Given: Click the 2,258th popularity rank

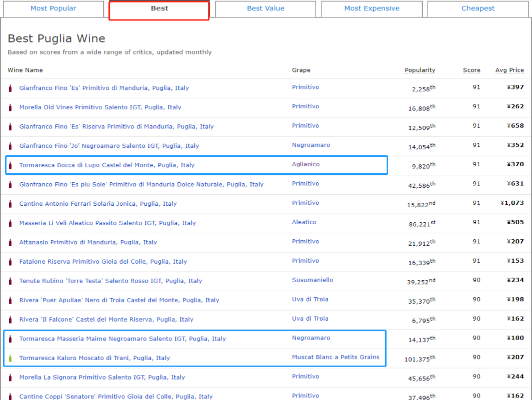Looking at the screenshot, I should coord(424,88).
